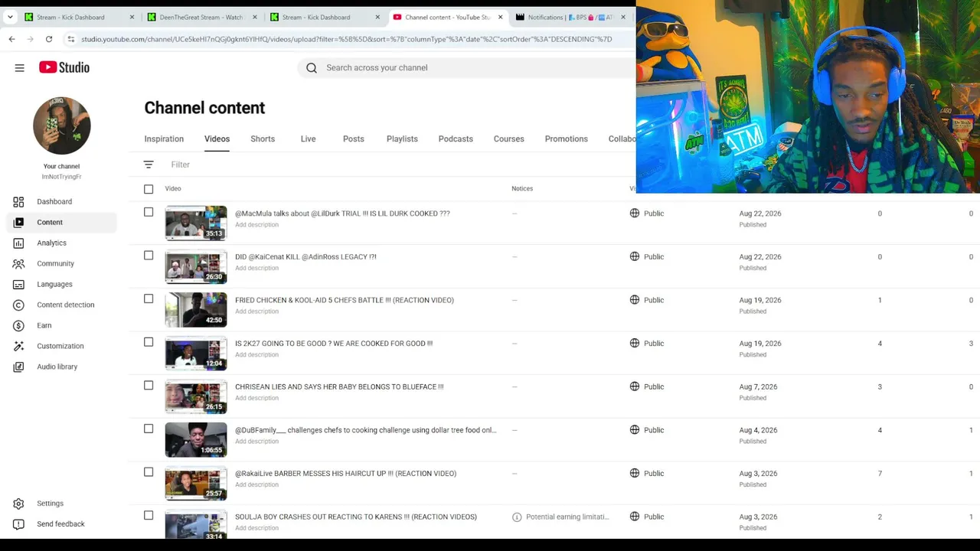The height and width of the screenshot is (551, 980).
Task: Change visibility of Chrisean Blueface video
Action: pyautogui.click(x=647, y=386)
